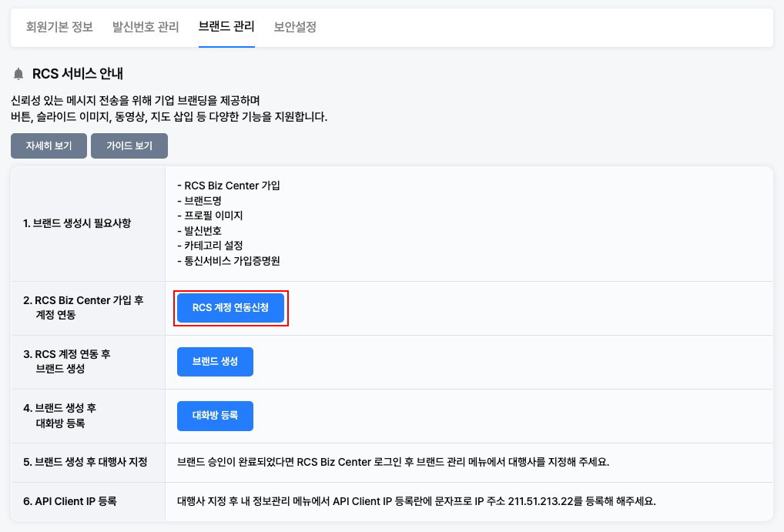Go to the 보안설정 tab

tap(295, 27)
